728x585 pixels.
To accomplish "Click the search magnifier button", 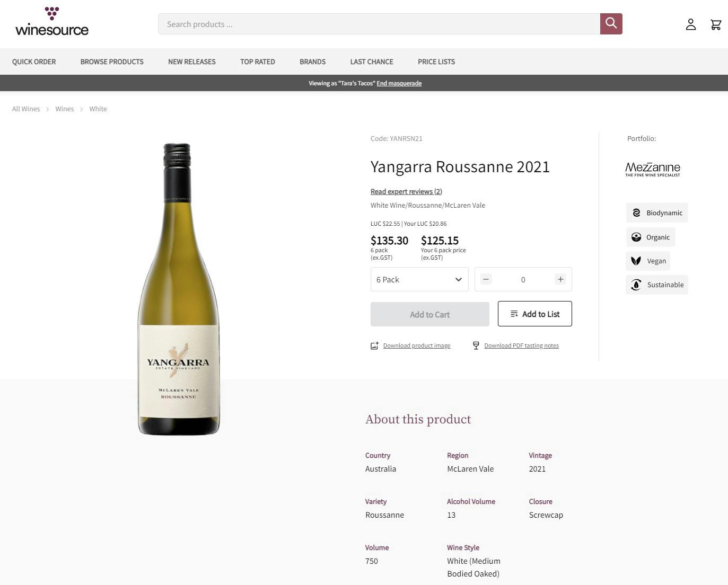I will coord(611,24).
